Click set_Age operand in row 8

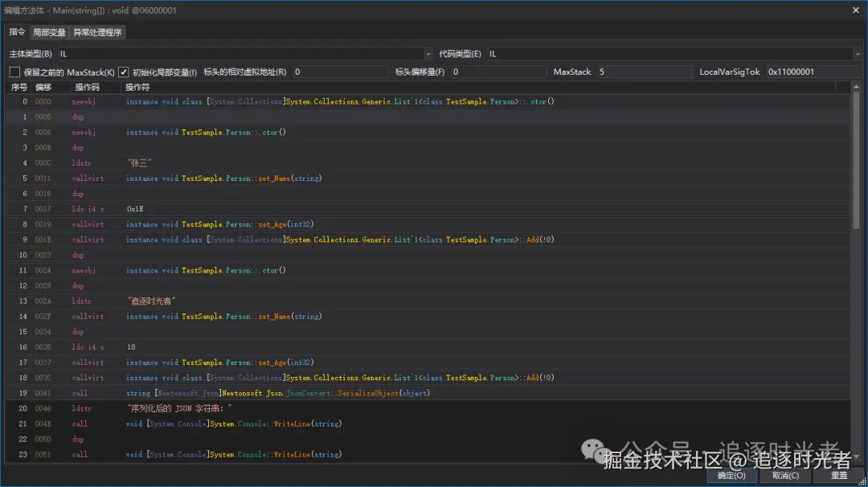(x=219, y=224)
